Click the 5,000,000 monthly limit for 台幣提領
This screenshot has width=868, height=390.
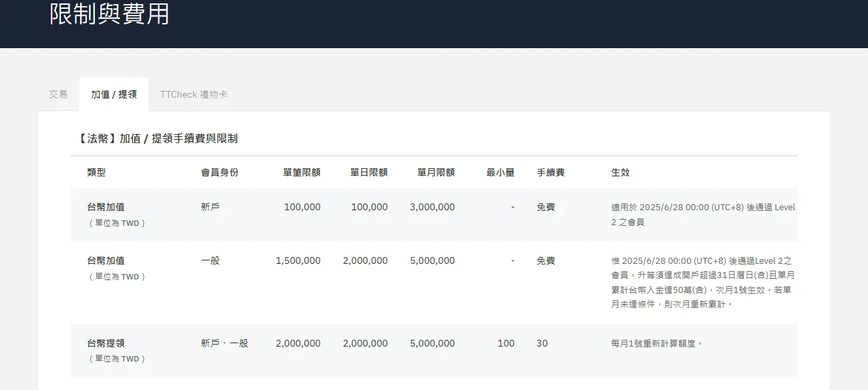tap(433, 343)
